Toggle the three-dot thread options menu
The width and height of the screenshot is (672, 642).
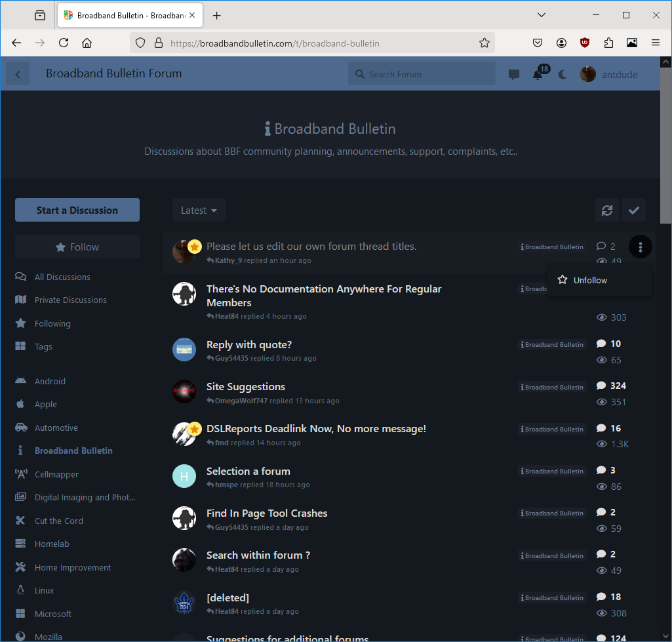(x=641, y=247)
